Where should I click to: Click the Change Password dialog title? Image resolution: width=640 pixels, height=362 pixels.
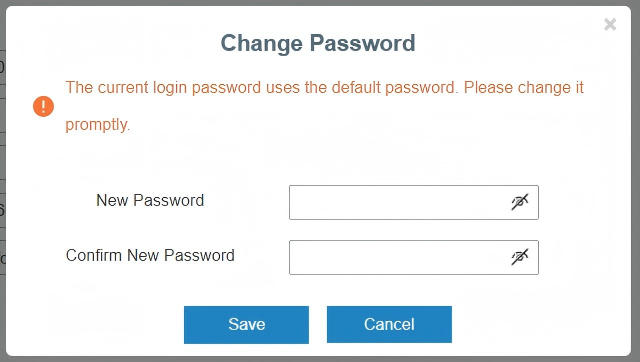318,43
